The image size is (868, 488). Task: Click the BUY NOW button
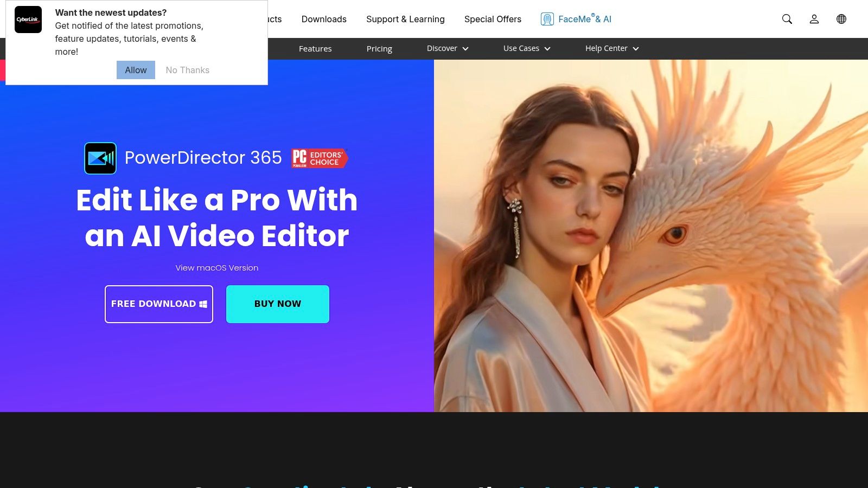[x=278, y=304]
